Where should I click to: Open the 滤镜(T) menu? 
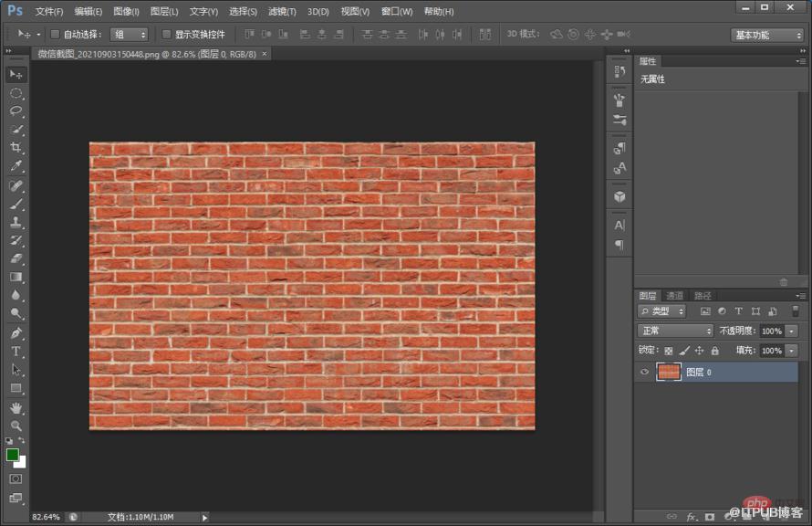point(282,11)
